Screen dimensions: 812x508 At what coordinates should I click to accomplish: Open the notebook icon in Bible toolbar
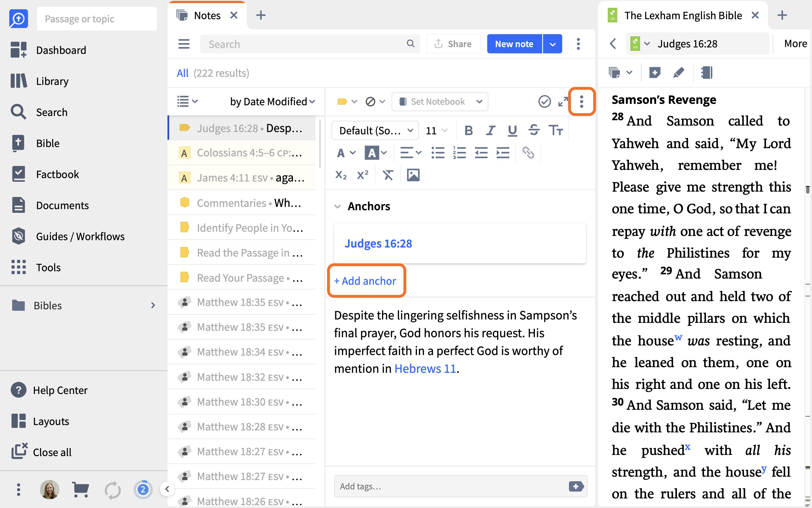tap(707, 73)
